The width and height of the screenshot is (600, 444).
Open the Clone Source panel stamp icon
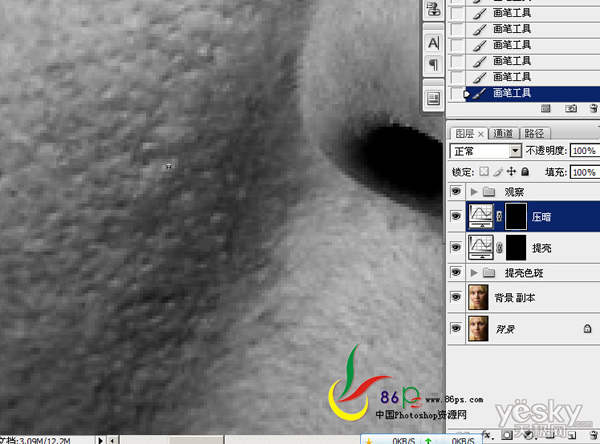[x=433, y=9]
